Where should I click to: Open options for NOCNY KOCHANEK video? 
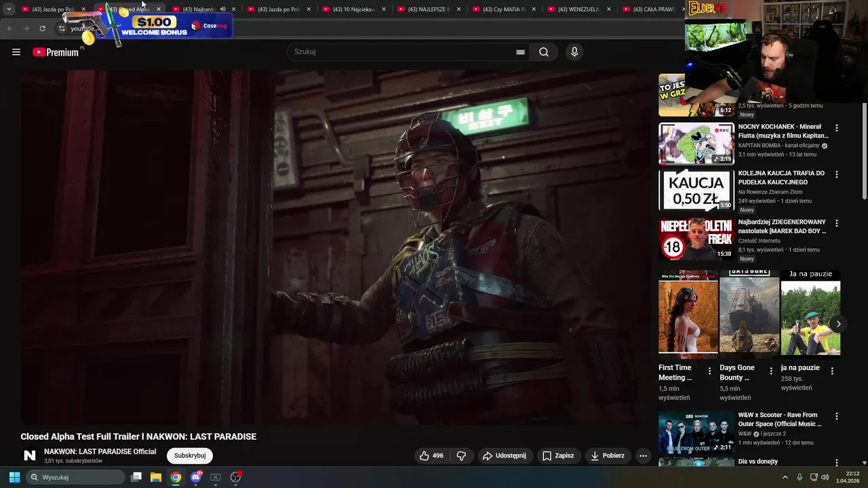(x=836, y=127)
